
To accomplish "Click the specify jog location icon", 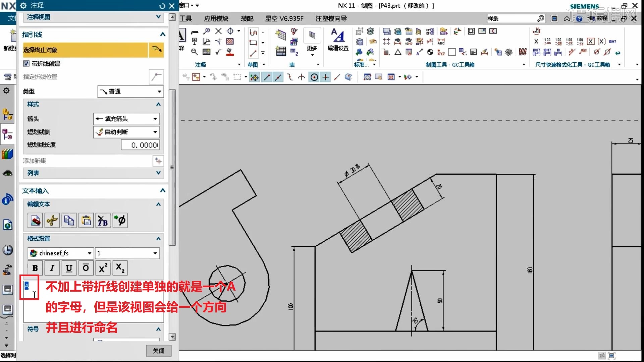I will click(156, 77).
